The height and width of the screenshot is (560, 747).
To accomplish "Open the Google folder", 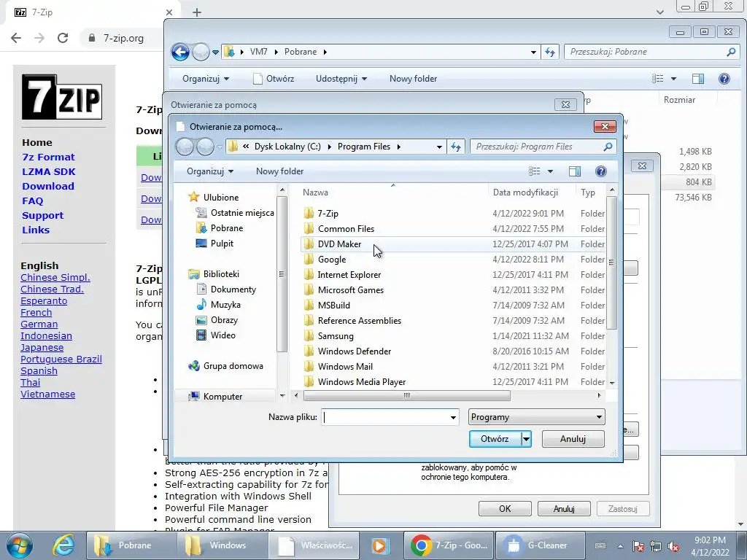I will [x=332, y=259].
